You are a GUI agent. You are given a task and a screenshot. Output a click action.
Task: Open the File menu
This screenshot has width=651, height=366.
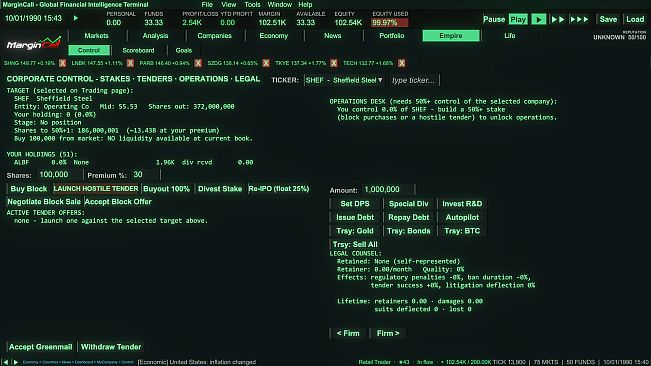[x=207, y=5]
